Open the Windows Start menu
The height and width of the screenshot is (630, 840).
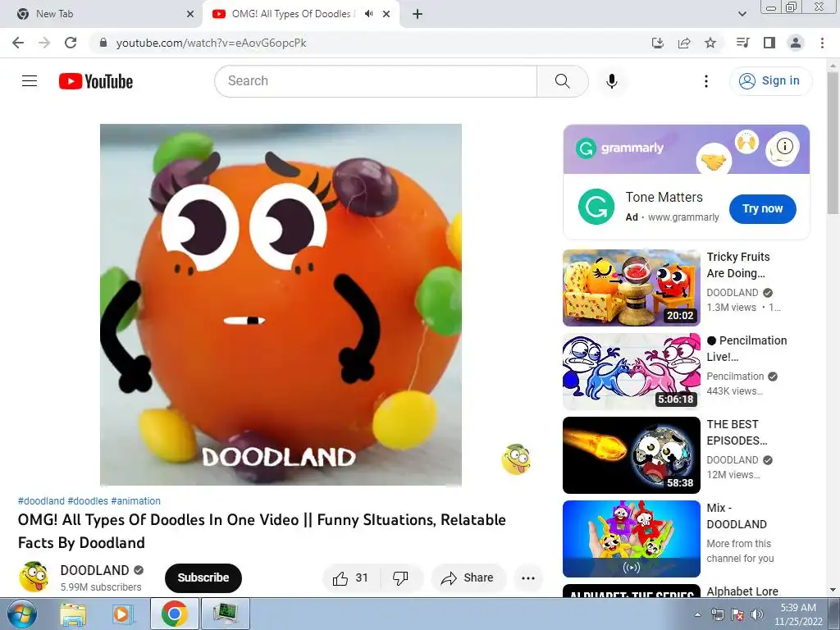click(x=21, y=614)
